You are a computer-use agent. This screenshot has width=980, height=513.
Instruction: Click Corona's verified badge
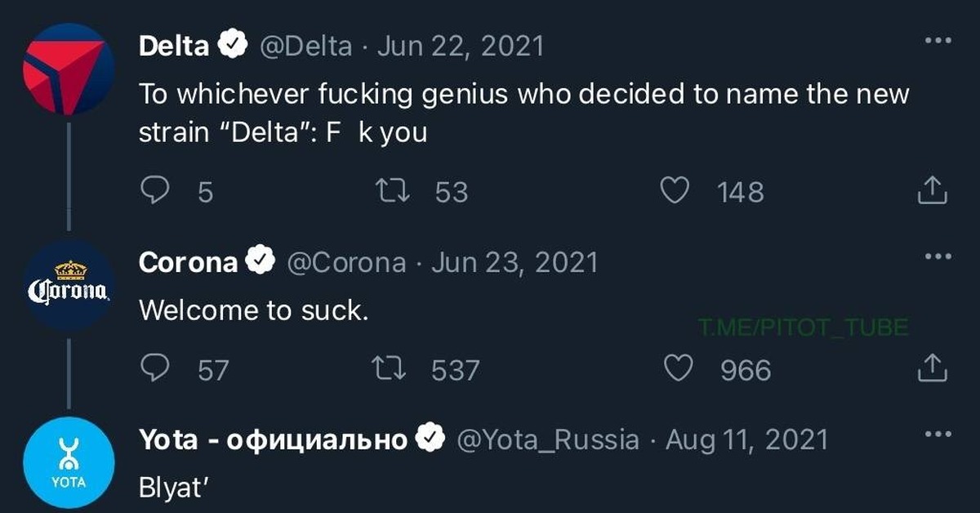point(260,262)
